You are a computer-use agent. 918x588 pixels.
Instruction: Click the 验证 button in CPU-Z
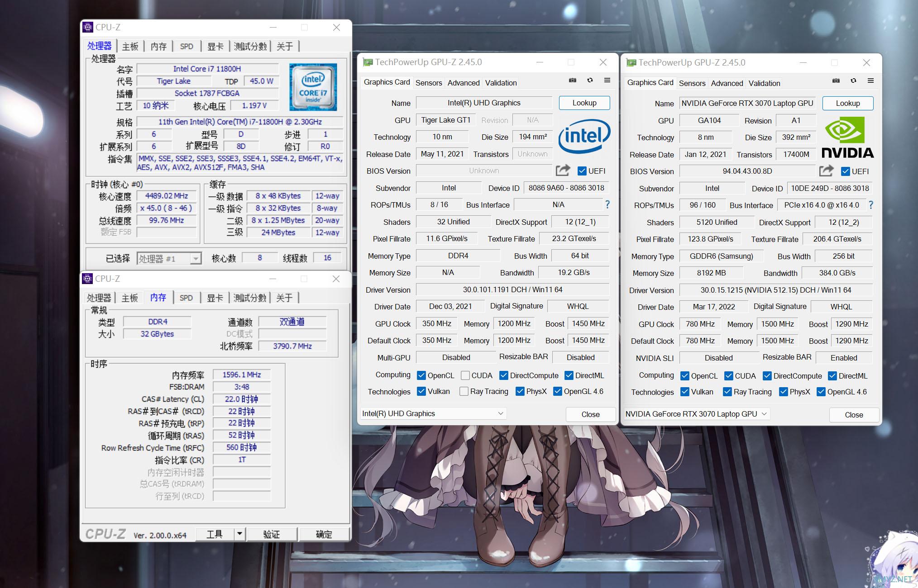(x=272, y=534)
